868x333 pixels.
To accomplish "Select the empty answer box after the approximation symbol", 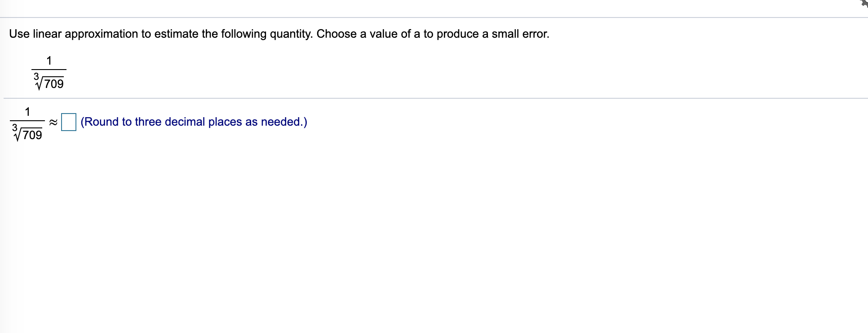I will click(69, 122).
